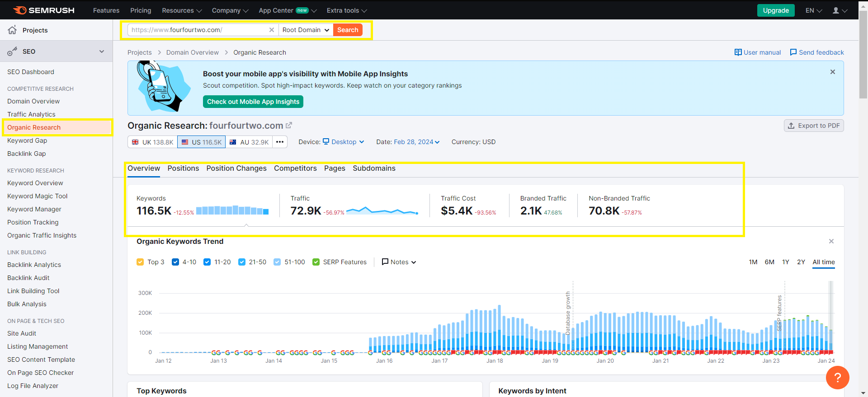Click the User manual book icon

[738, 52]
